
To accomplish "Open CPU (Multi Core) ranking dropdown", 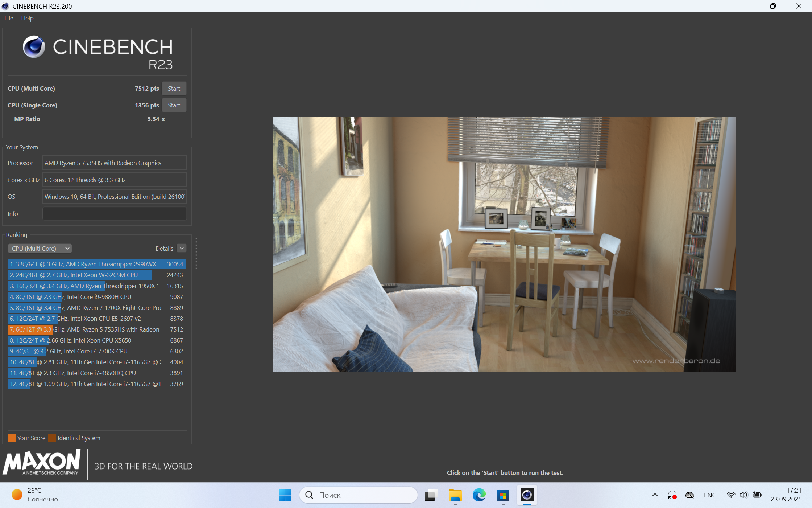I will [x=40, y=249].
